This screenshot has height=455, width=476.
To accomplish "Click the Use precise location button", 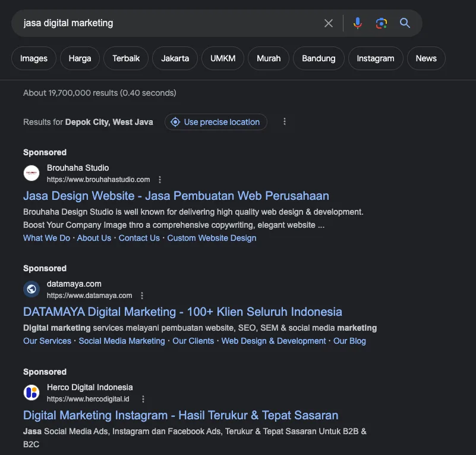I will pyautogui.click(x=216, y=122).
